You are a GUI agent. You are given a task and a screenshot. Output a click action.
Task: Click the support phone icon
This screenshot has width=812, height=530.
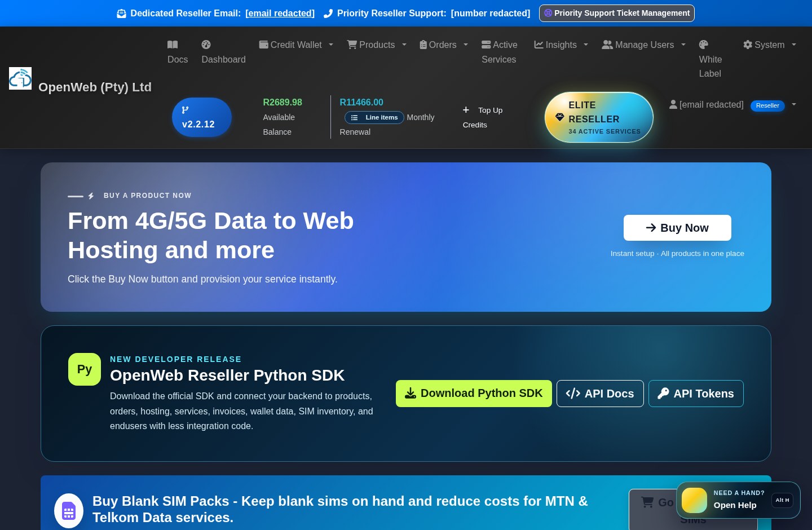coord(328,14)
